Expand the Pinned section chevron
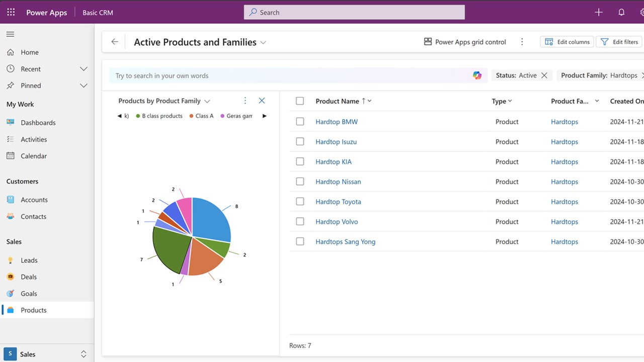 coord(84,85)
